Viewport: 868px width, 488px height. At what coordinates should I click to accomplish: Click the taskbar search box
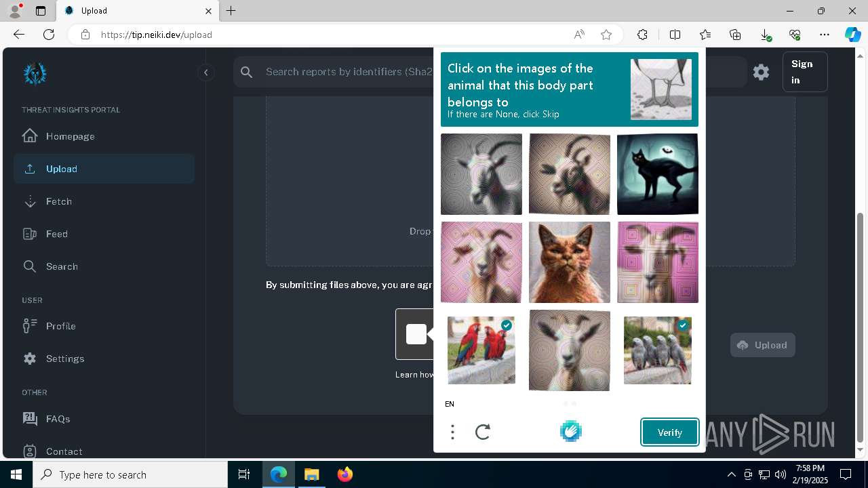130,474
